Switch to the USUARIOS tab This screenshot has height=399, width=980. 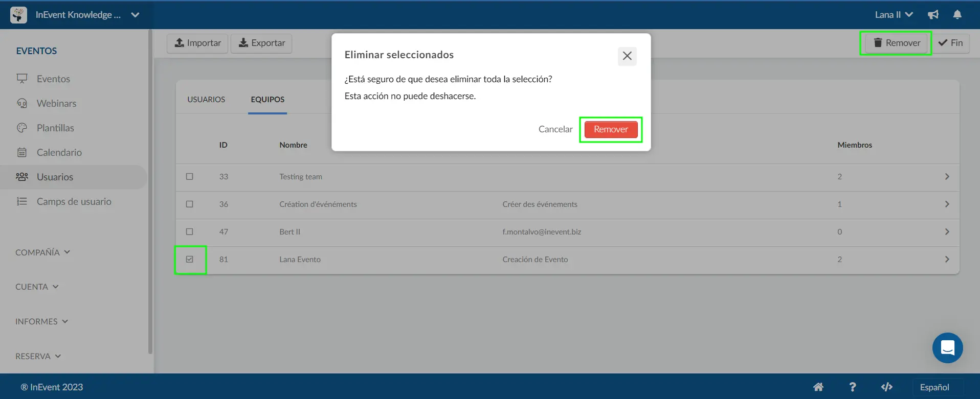206,99
